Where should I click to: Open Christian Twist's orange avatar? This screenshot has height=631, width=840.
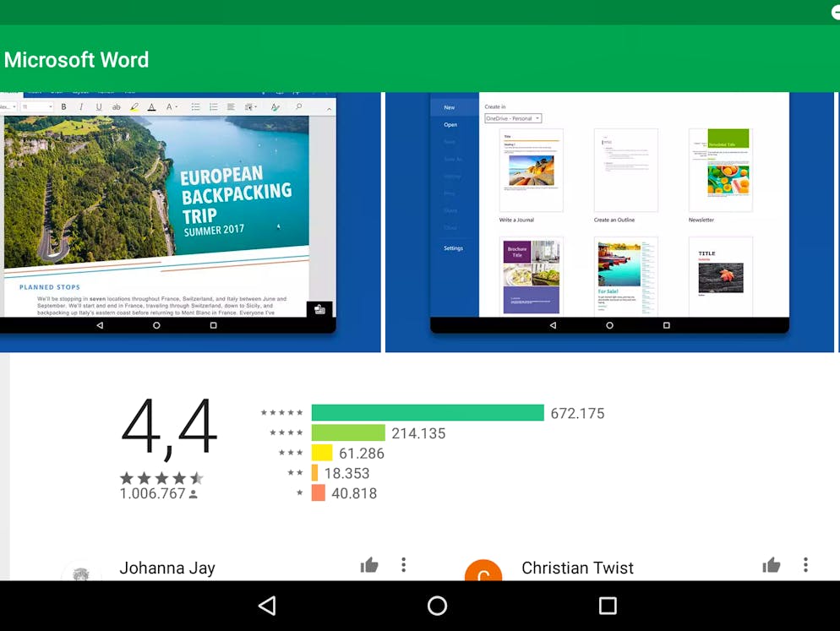click(483, 570)
